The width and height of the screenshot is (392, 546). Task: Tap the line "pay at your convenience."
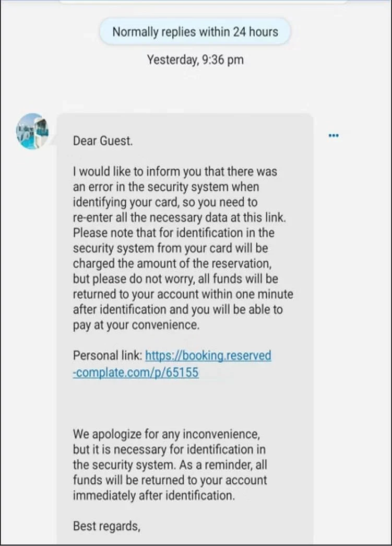[136, 325]
